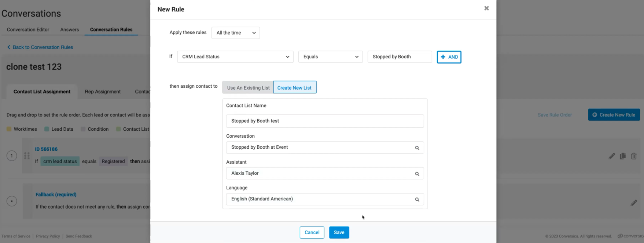
Task: Grab drag handle for rule 1
Action: coord(27,156)
